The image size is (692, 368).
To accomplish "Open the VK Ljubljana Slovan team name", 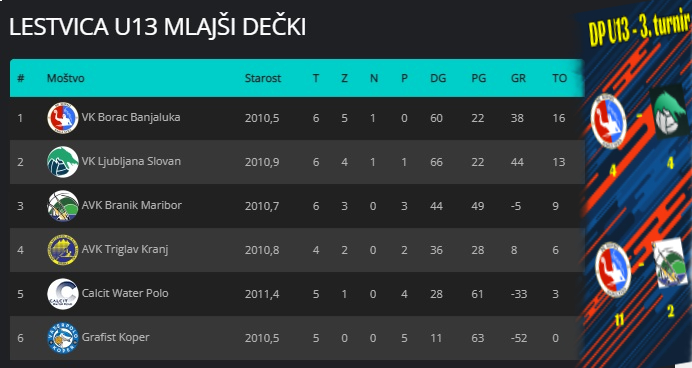I will (x=131, y=161).
